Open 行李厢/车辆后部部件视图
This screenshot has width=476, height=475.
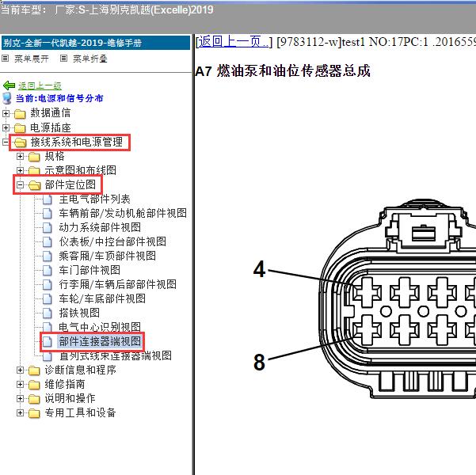click(118, 285)
